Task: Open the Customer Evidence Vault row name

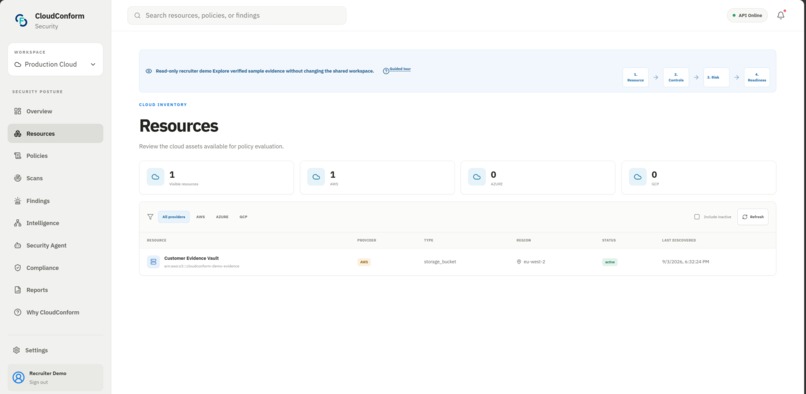Action: tap(191, 258)
